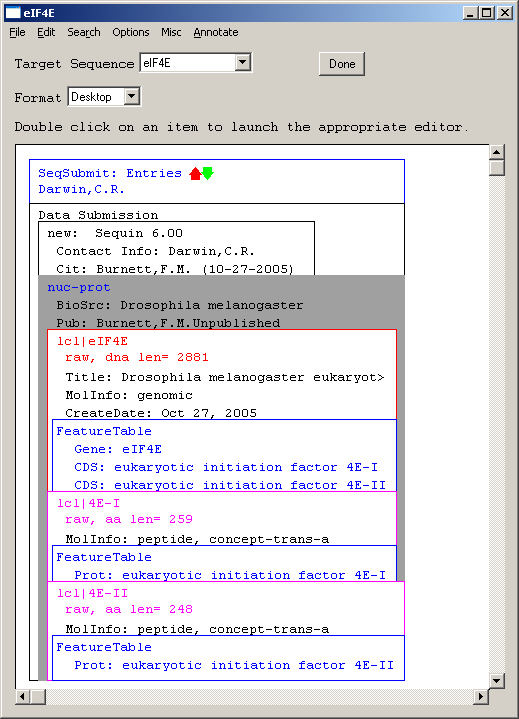Expand the Target Sequence dropdown arrow
The image size is (519, 719).
[243, 62]
